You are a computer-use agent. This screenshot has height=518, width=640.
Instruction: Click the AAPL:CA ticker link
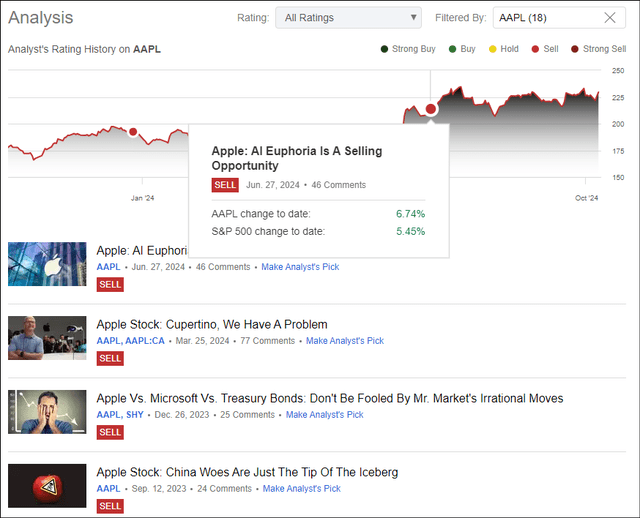tap(145, 341)
